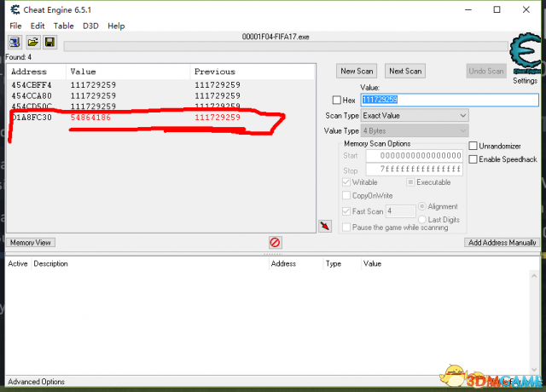Screen dimensions: 546x392
Task: Open the D3D menu
Action: (90, 26)
